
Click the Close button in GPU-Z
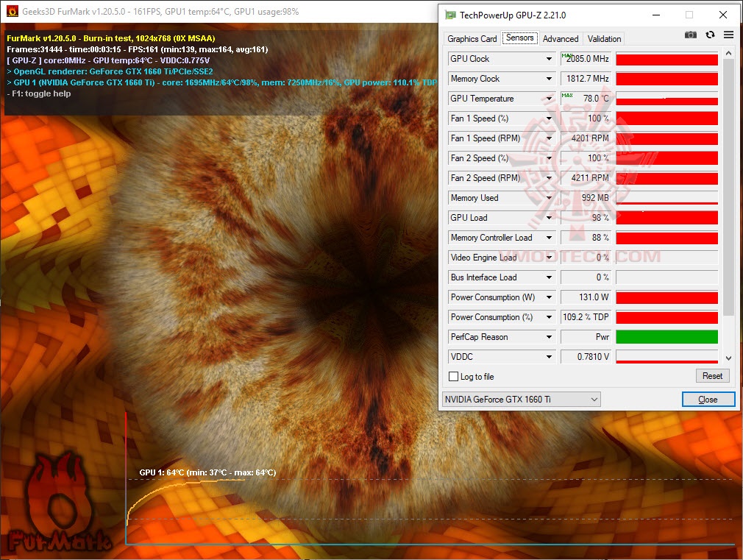click(708, 400)
